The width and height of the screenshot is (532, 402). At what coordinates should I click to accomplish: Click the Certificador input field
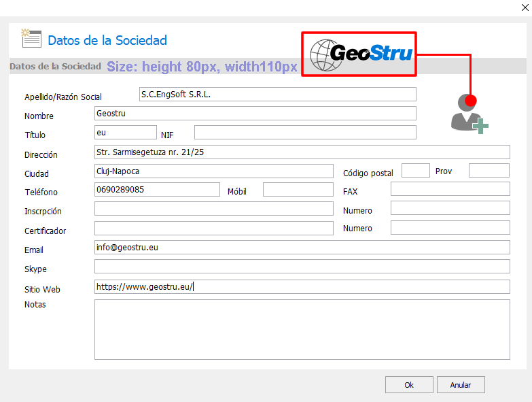click(214, 228)
